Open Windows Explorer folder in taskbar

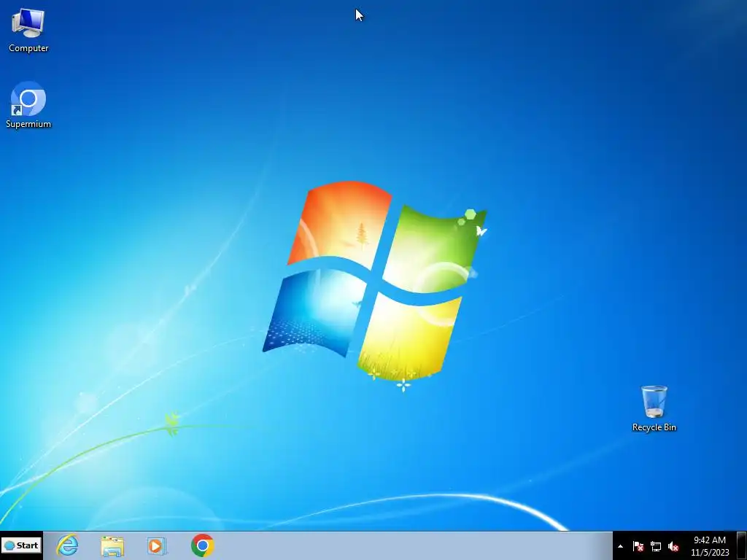point(112,546)
